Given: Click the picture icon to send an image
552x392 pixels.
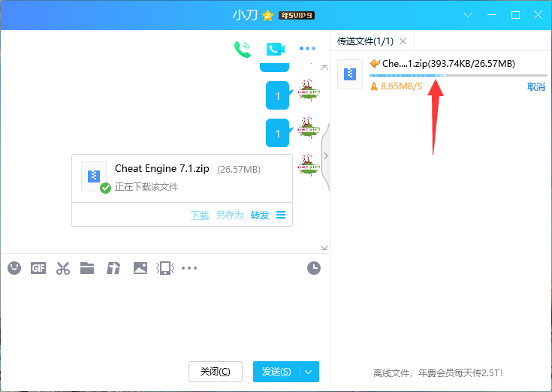Looking at the screenshot, I should (x=140, y=267).
